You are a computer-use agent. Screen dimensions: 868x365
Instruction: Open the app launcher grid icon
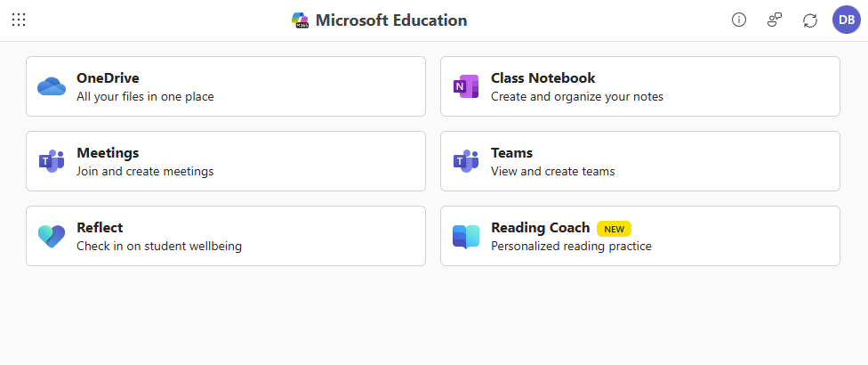(x=19, y=20)
